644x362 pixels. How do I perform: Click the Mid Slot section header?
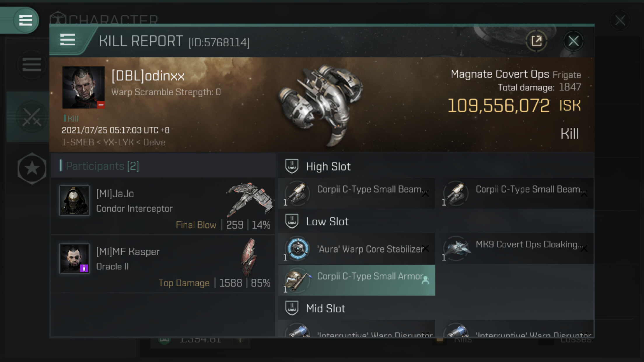click(325, 308)
